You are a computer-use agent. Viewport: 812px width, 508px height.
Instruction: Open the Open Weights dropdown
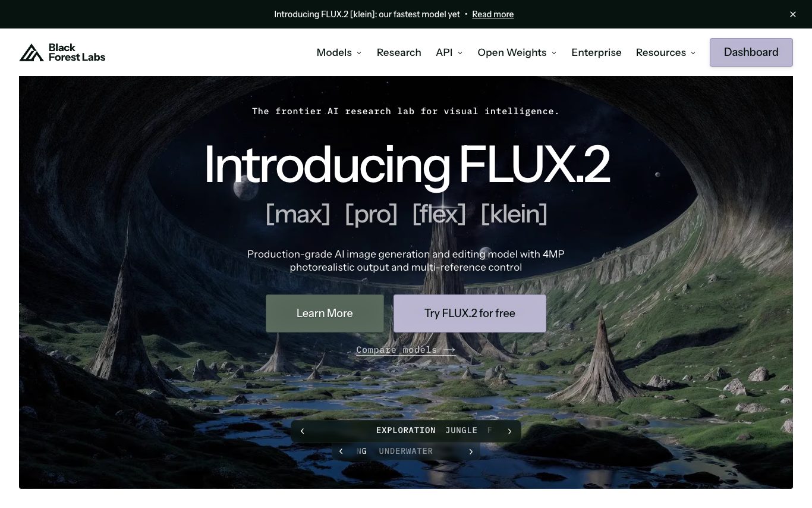[x=517, y=52]
